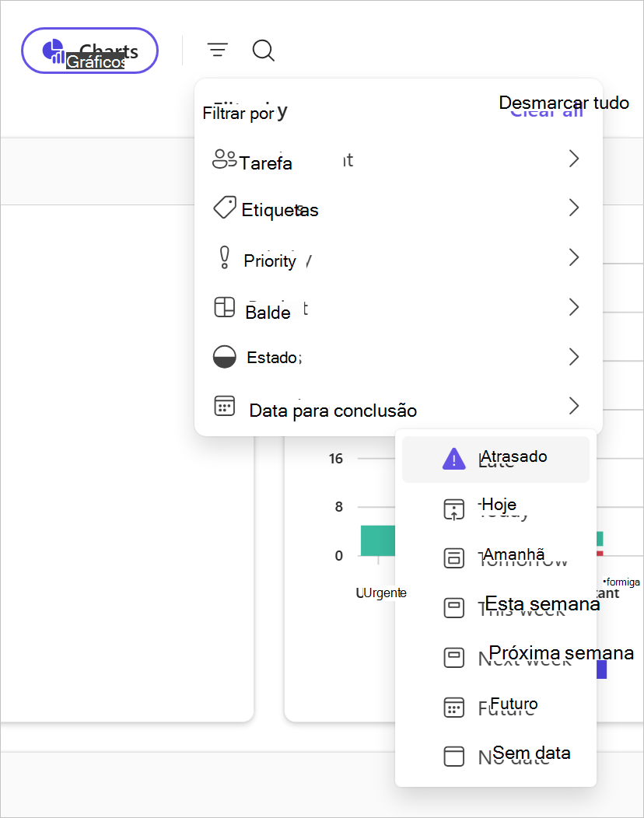Screen dimensions: 644x818
Task: Click the filter lines icon
Action: 218,50
